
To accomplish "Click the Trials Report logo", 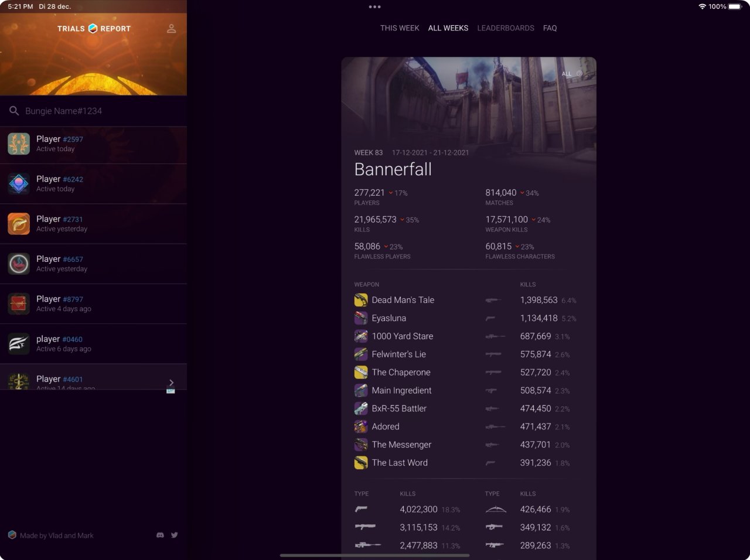I will tap(94, 28).
